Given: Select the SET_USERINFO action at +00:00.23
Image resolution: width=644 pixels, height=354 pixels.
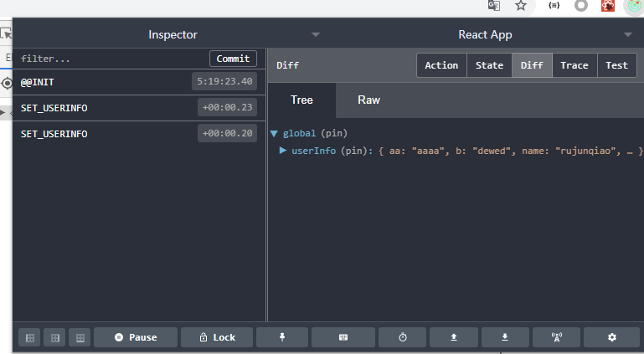Looking at the screenshot, I should (x=139, y=108).
